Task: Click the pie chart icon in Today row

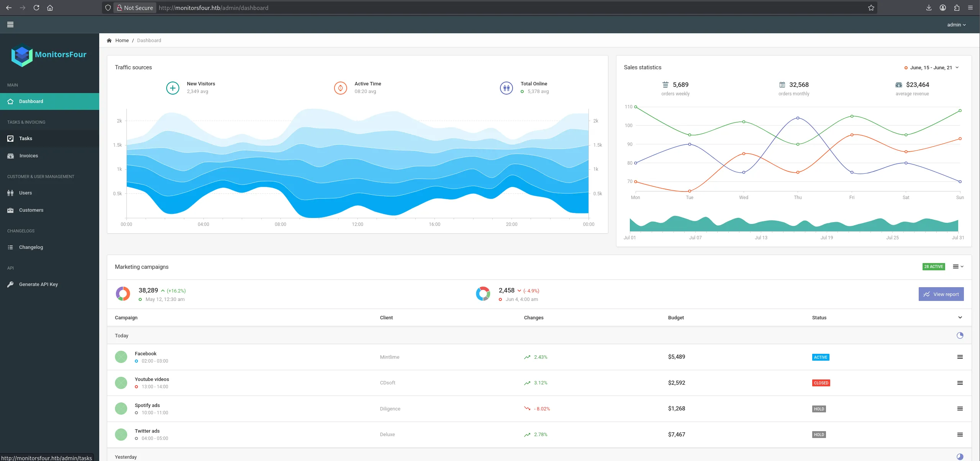Action: coord(960,336)
